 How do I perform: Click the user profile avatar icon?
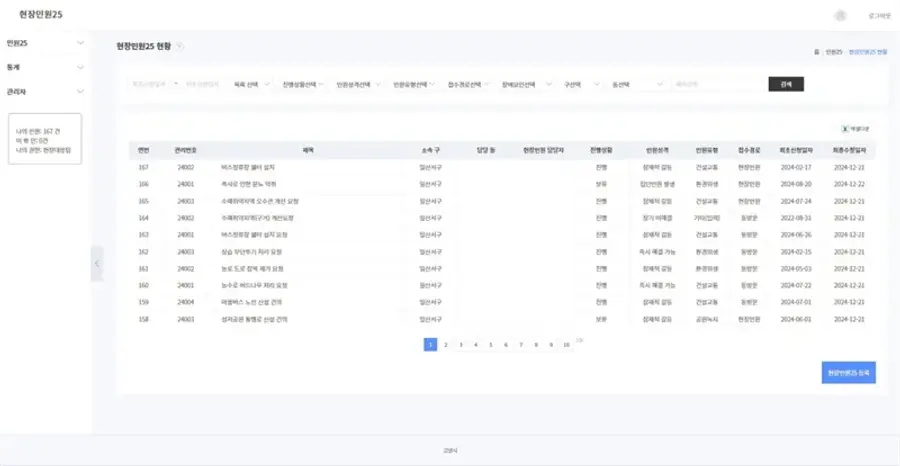[x=840, y=15]
